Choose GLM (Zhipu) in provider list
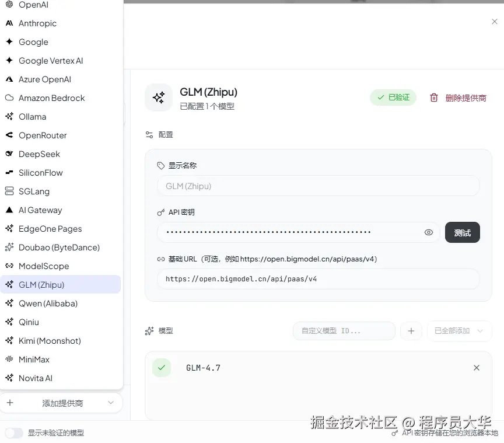The width and height of the screenshot is (504, 443). (x=61, y=284)
